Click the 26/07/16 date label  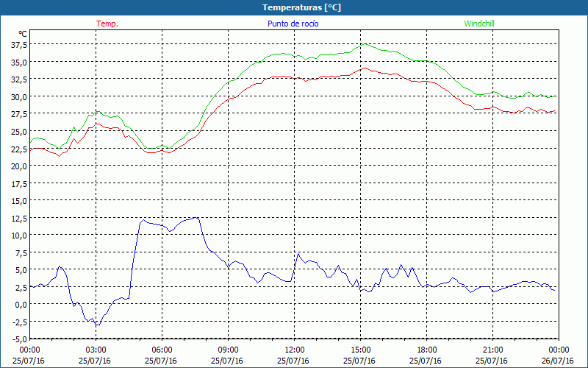(558, 361)
